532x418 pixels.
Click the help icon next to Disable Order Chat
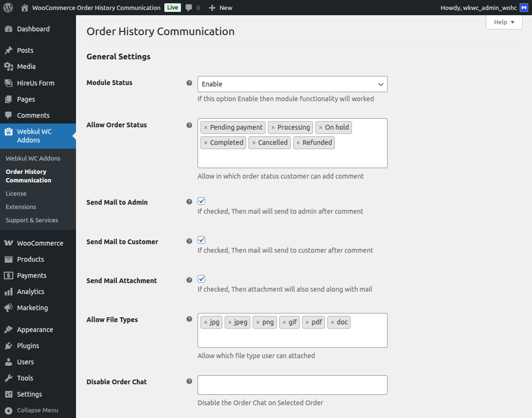tap(189, 381)
